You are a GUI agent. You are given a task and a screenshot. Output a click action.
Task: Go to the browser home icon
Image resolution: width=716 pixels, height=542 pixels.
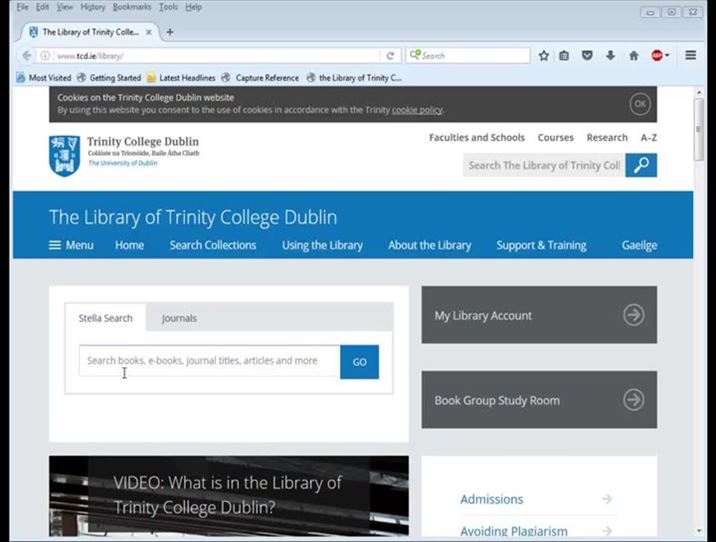pos(633,56)
